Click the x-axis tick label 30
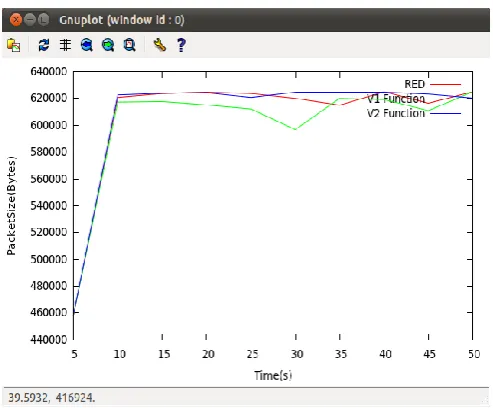The image size is (493, 408). pyautogui.click(x=297, y=354)
